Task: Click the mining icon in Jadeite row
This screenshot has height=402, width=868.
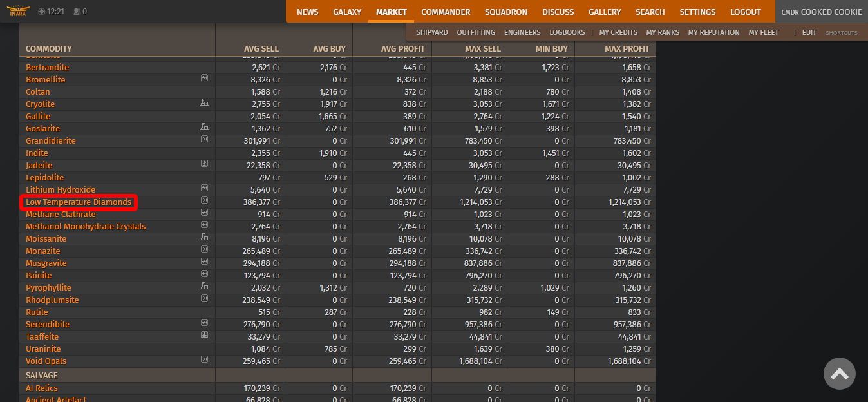Action: (x=205, y=164)
